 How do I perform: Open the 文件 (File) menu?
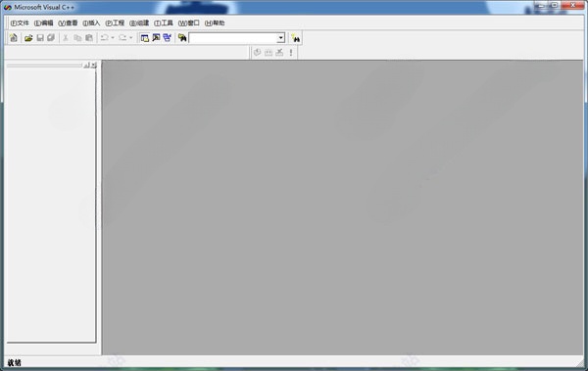[20, 23]
